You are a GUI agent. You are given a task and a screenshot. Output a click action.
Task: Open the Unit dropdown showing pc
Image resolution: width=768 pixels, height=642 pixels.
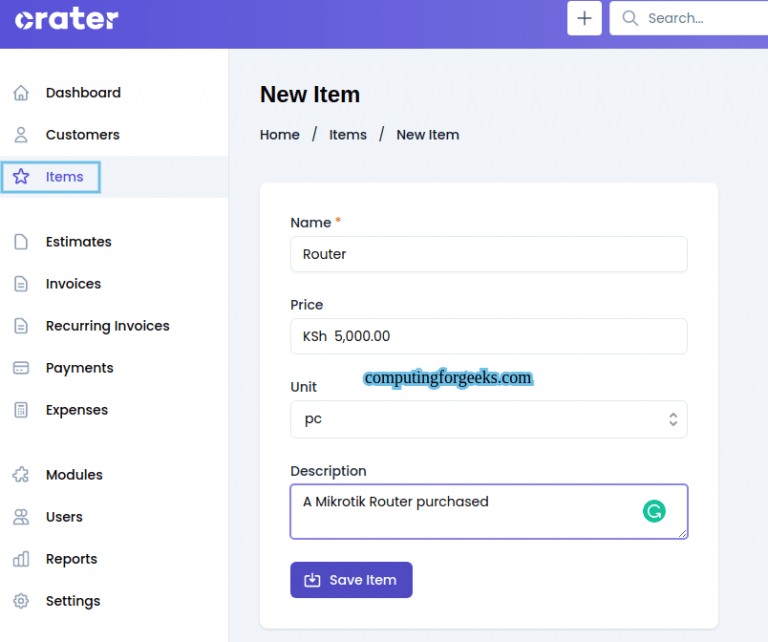[480, 420]
